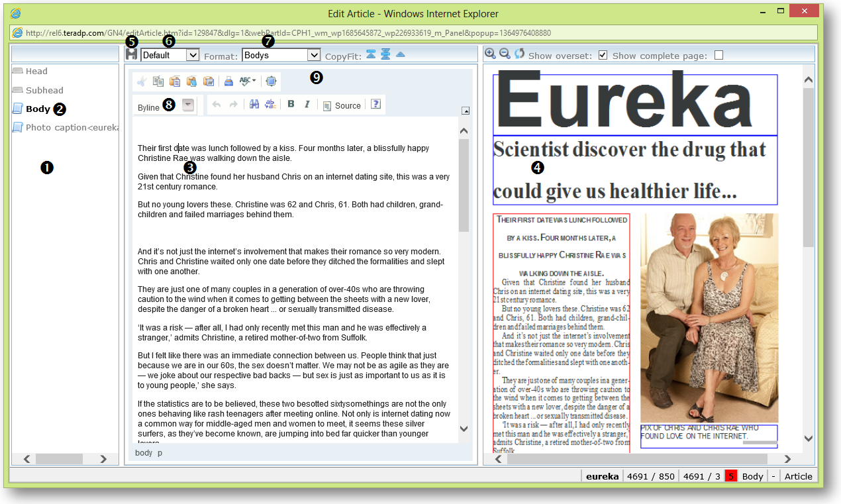This screenshot has height=504, width=841.
Task: Check the Show complete page checkbox
Action: tap(719, 55)
